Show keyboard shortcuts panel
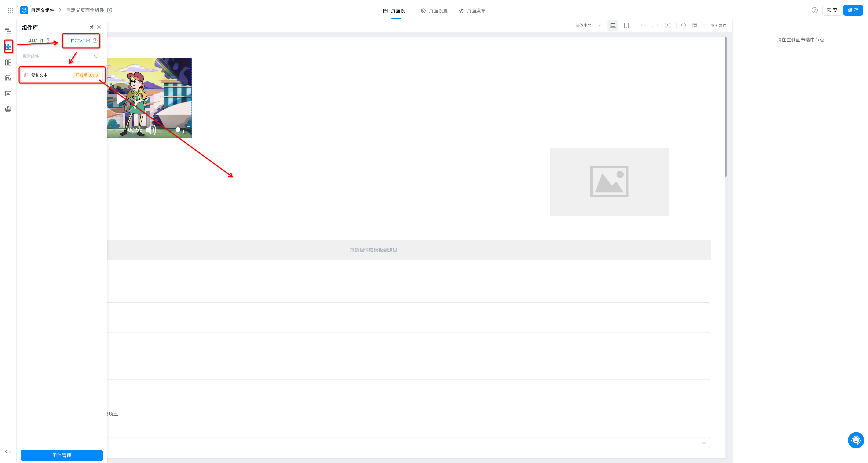The height and width of the screenshot is (463, 868). pyautogui.click(x=695, y=26)
